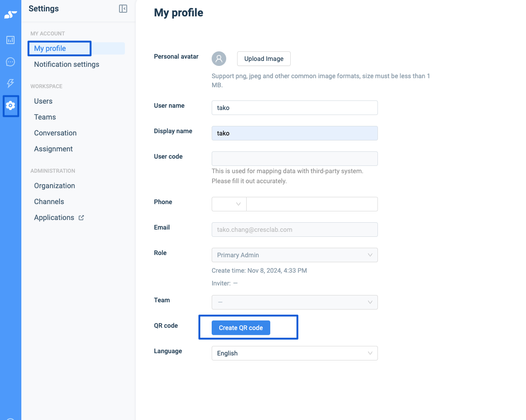Click the phone number input field
Image resolution: width=526 pixels, height=420 pixels.
pyautogui.click(x=312, y=204)
